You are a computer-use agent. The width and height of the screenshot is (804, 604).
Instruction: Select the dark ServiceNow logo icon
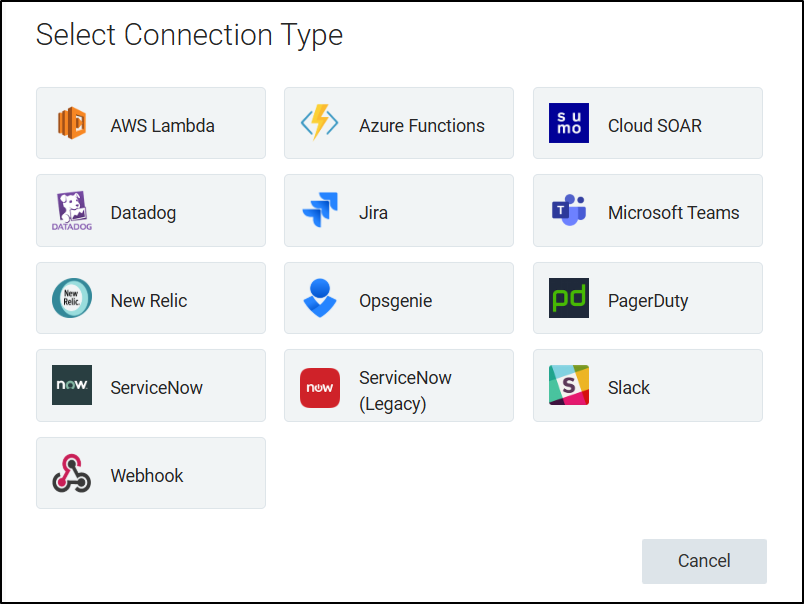[x=72, y=386]
